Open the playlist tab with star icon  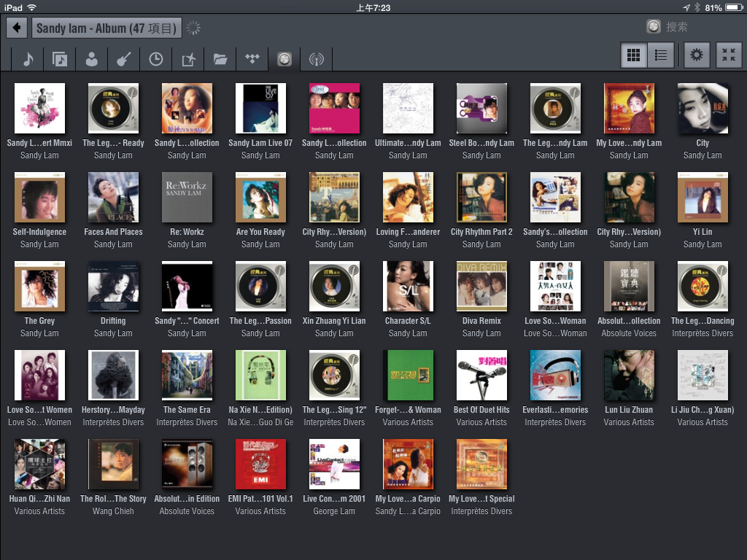click(188, 59)
